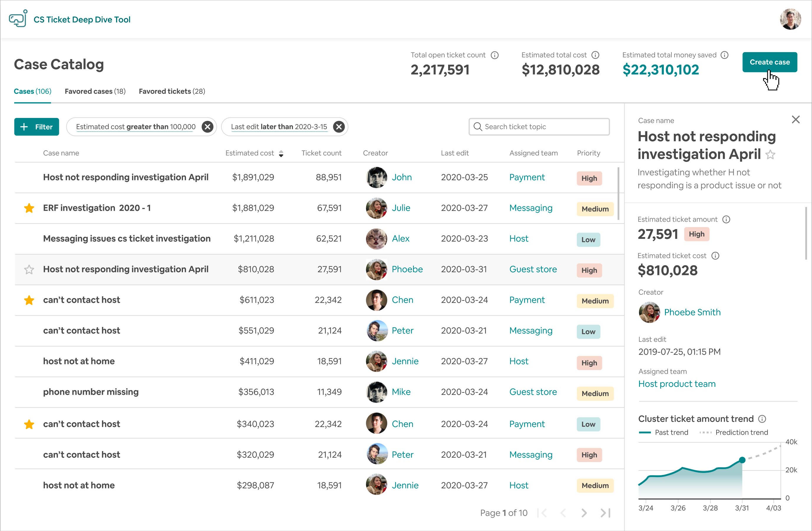Open info icon beside Total open ticket count
812x531 pixels.
494,55
